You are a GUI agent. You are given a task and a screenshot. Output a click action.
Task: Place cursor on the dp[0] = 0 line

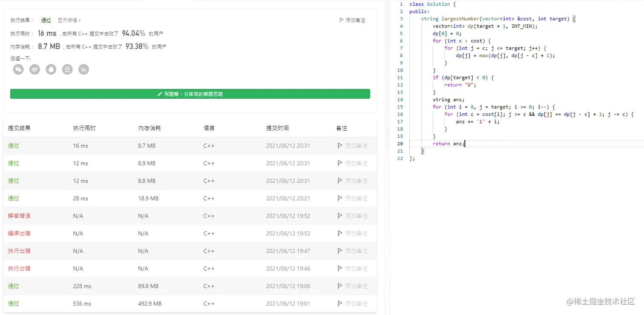tap(447, 33)
